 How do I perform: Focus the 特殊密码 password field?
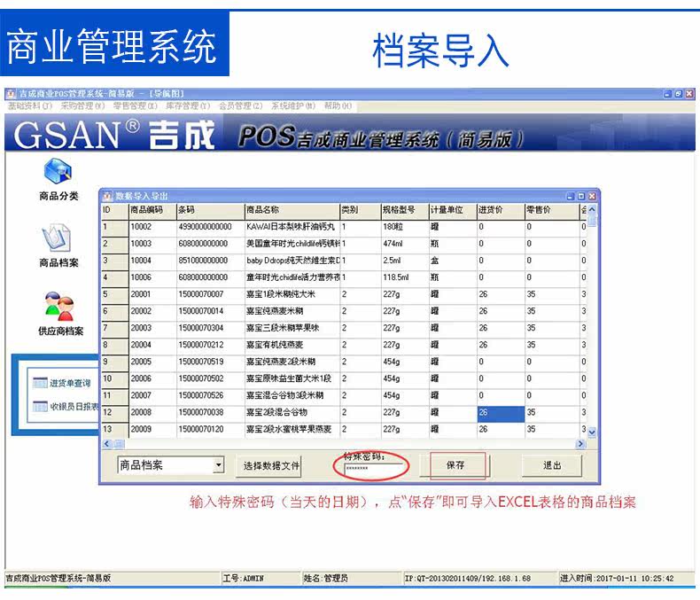point(373,468)
